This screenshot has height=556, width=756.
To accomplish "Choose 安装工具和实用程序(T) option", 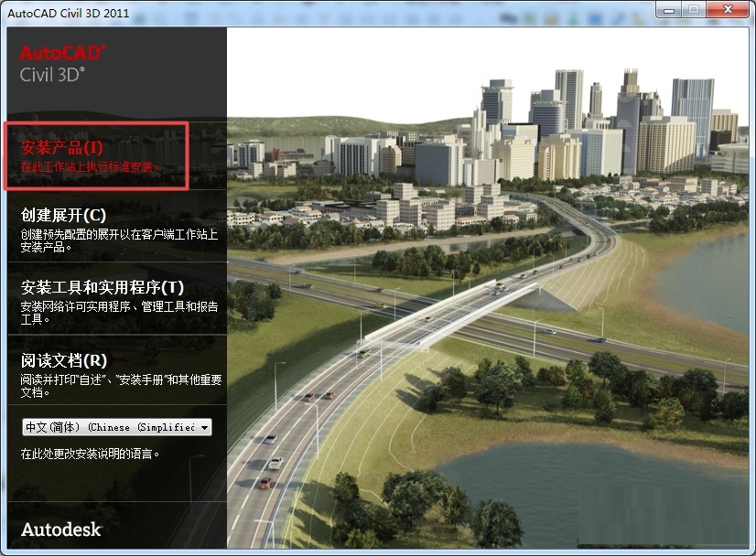I will tap(103, 288).
